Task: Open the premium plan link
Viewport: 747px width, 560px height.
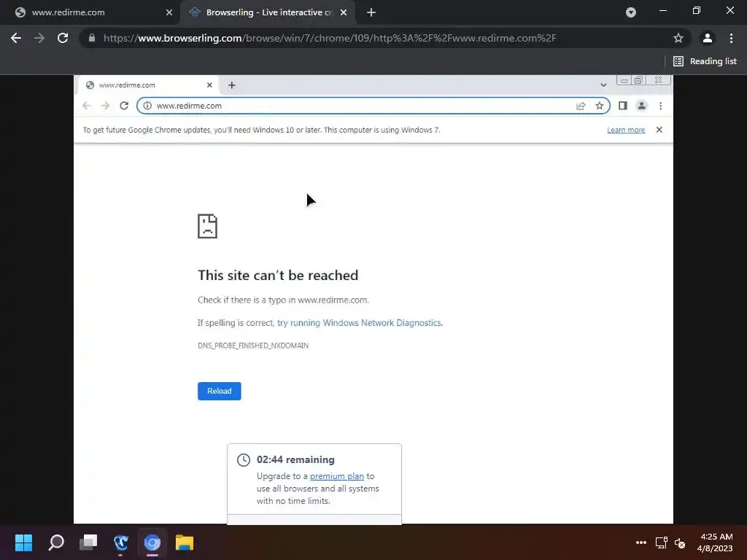Action: (337, 476)
